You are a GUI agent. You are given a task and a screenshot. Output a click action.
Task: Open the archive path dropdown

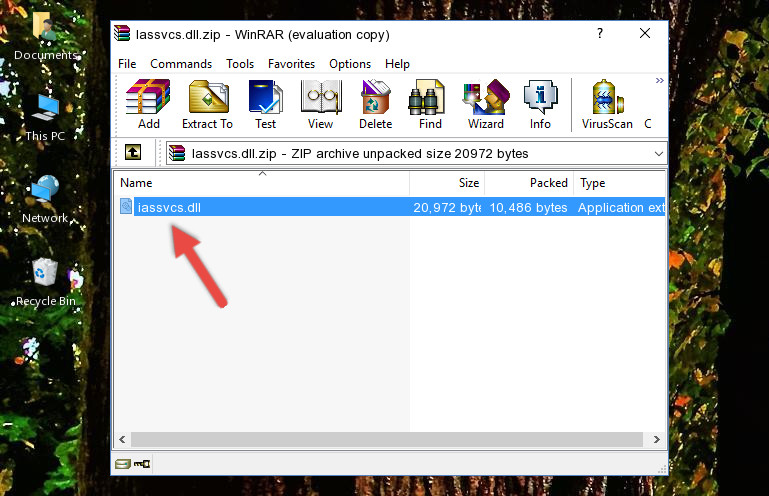click(x=659, y=154)
